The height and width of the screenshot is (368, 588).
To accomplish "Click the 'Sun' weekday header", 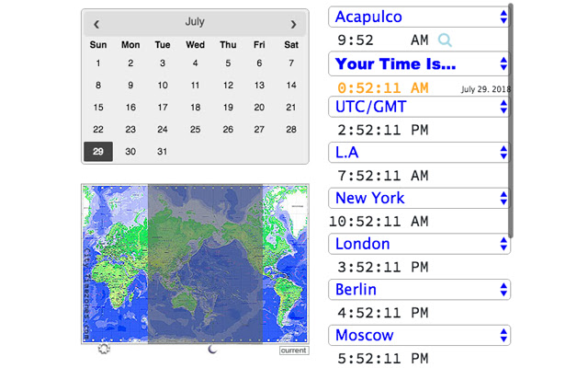I will point(98,45).
